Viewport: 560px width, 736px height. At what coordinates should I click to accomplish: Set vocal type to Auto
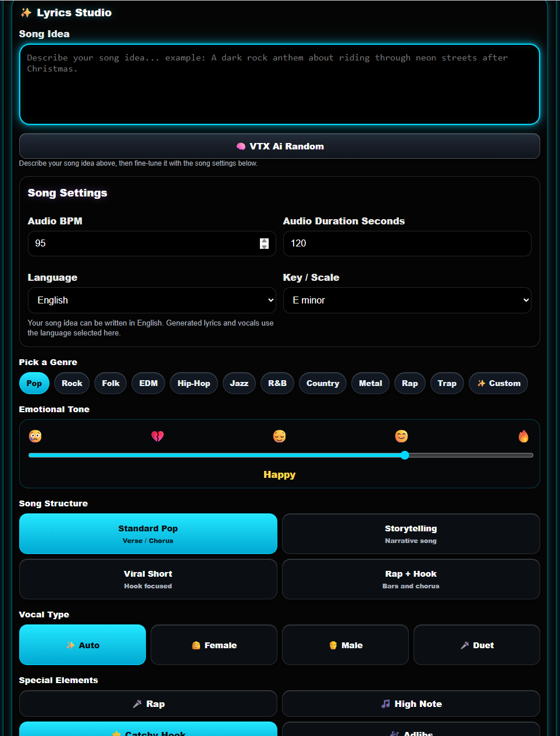(83, 645)
